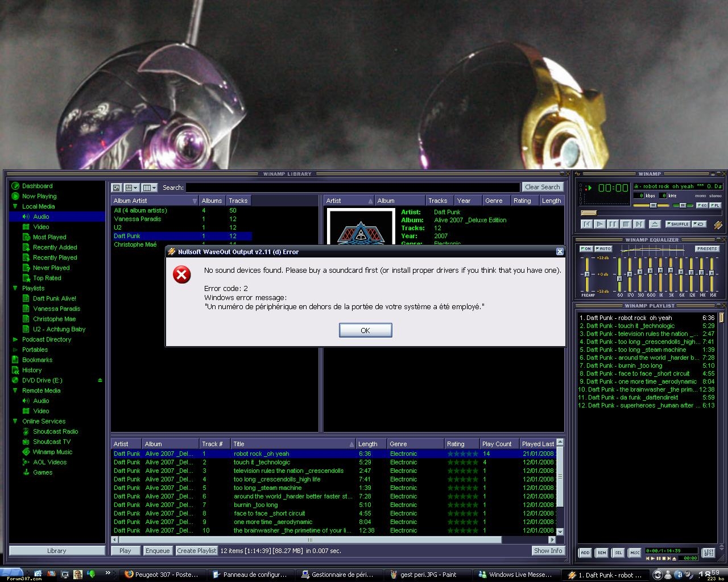Viewport: 728px width, 582px height.
Task: Open the Daft Punk Alive! playlist
Action: point(54,298)
